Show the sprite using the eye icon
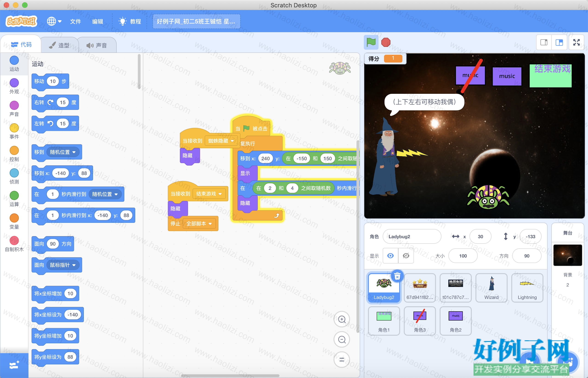 coord(391,256)
